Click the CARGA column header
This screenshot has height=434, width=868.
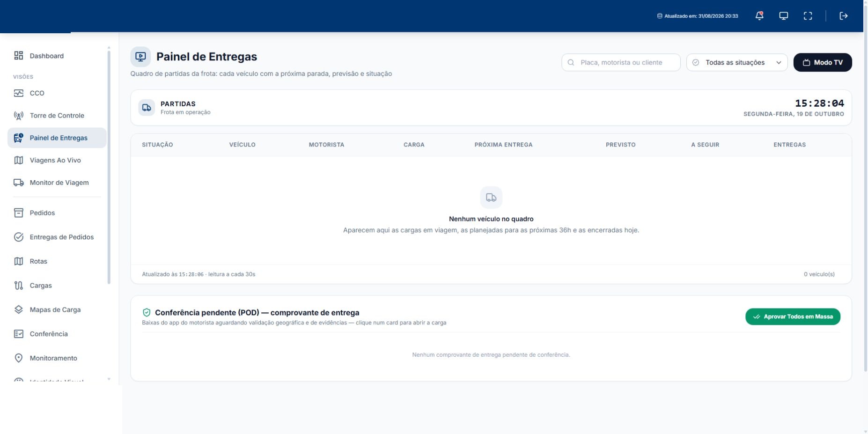tap(414, 145)
